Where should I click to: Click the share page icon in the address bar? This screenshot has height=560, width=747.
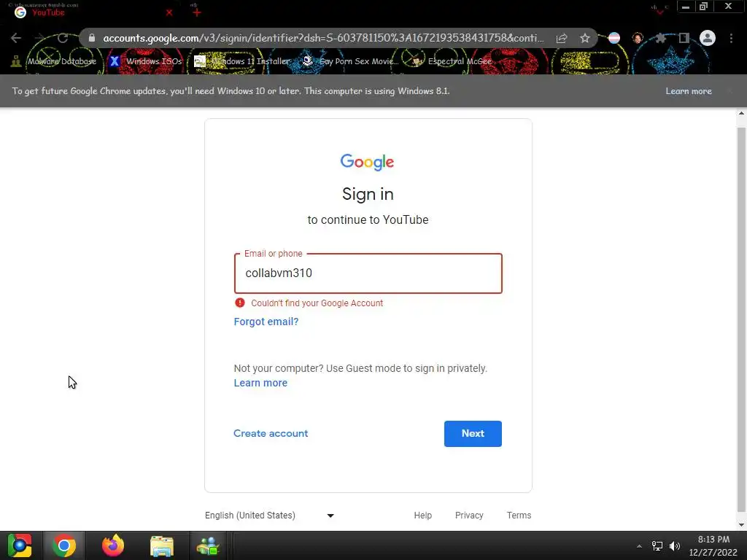pyautogui.click(x=562, y=38)
